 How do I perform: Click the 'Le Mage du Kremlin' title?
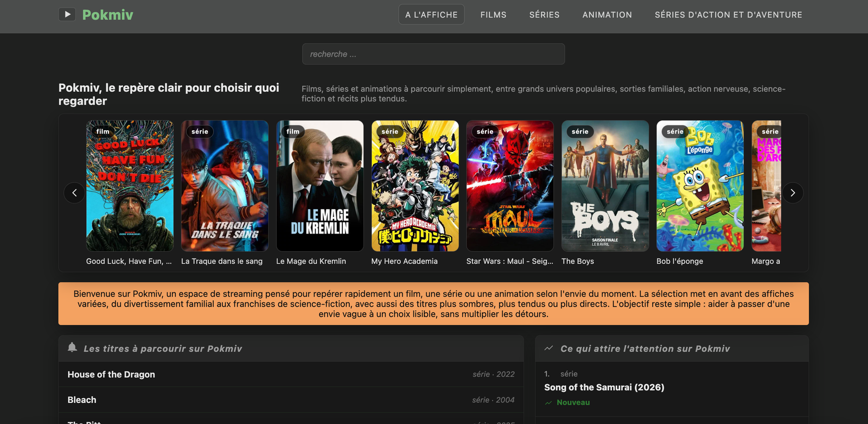(x=311, y=261)
